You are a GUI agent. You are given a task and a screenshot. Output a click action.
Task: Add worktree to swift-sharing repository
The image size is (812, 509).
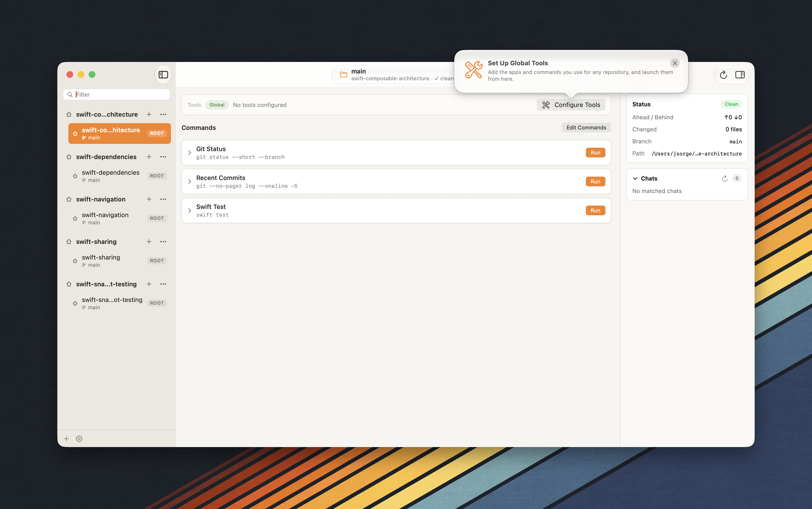(x=149, y=242)
